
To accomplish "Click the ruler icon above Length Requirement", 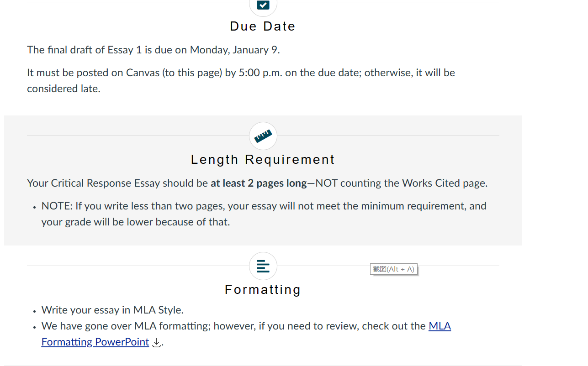I will pos(263,136).
